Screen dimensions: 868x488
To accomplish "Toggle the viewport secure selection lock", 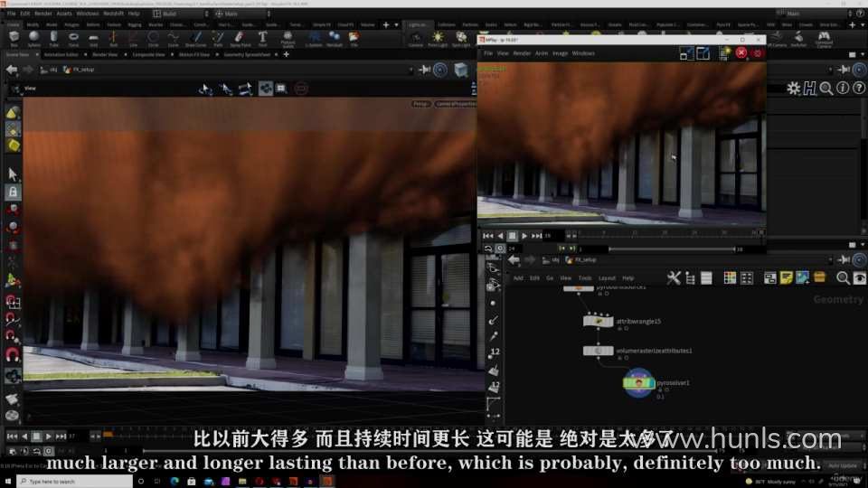I will [13, 192].
